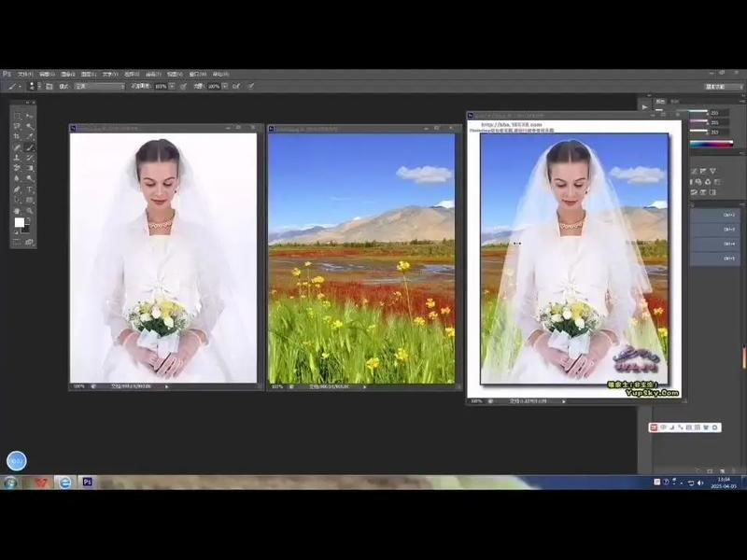747x560 pixels.
Task: Open the Image menu (图像)
Action: pos(68,75)
